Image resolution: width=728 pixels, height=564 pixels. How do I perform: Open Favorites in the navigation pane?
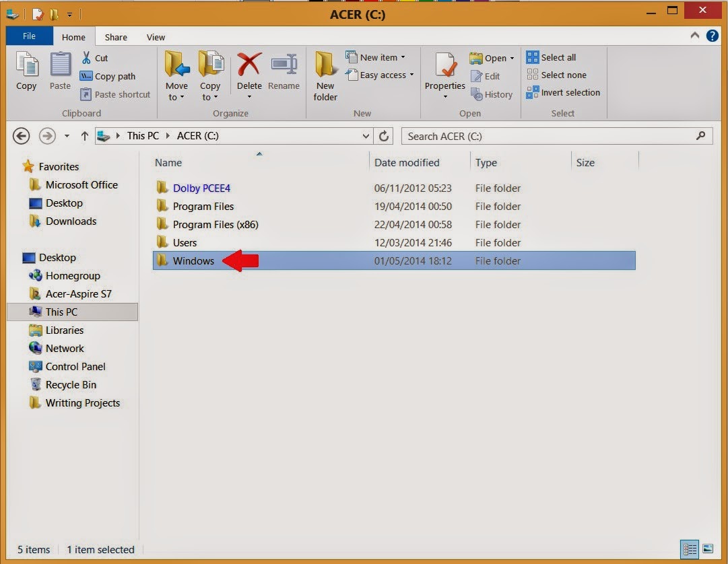point(51,166)
